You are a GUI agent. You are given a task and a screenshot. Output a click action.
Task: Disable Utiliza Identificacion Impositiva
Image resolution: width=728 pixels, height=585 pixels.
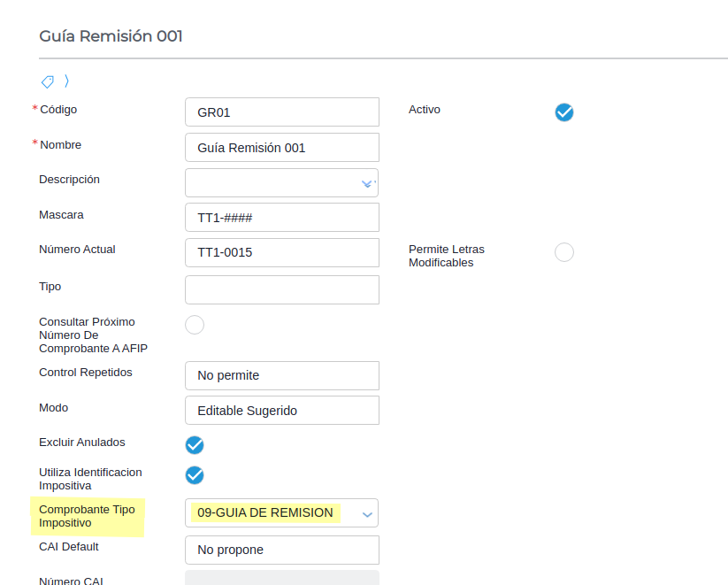pos(195,475)
